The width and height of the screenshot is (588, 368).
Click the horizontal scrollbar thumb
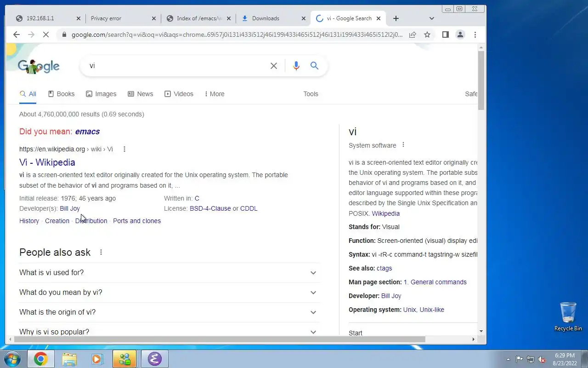pos(220,339)
